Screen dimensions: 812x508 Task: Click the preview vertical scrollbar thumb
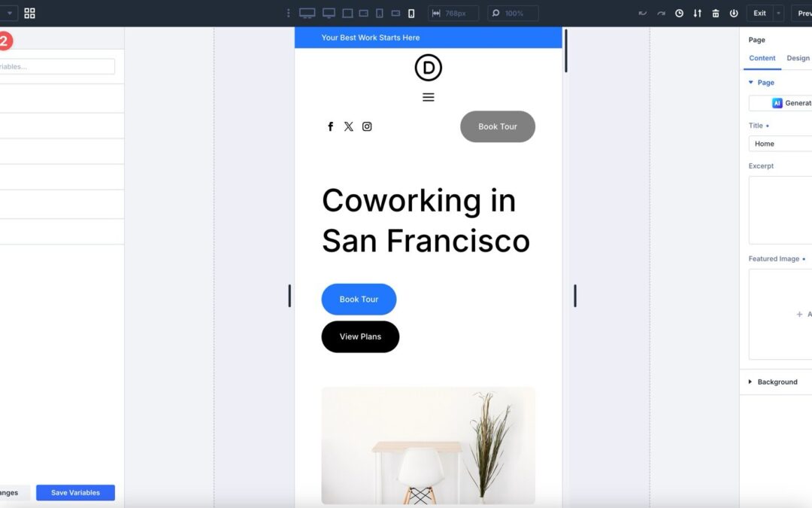coord(566,51)
